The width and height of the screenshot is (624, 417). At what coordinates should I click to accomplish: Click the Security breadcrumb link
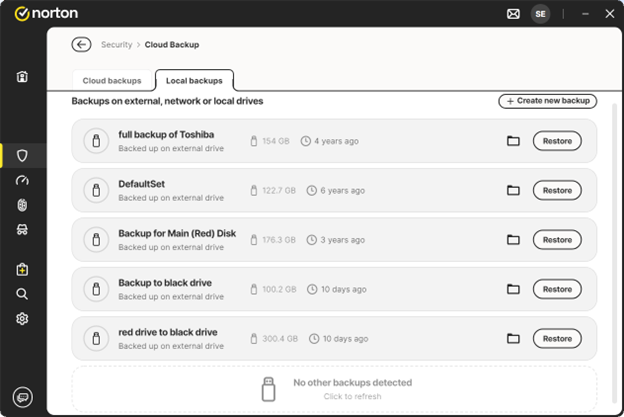pyautogui.click(x=116, y=45)
